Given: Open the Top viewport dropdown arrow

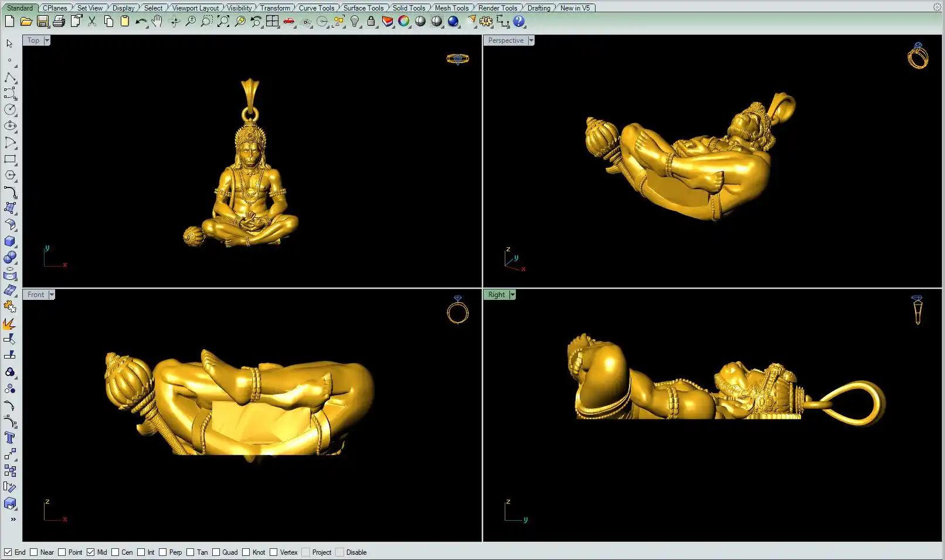Looking at the screenshot, I should [47, 40].
